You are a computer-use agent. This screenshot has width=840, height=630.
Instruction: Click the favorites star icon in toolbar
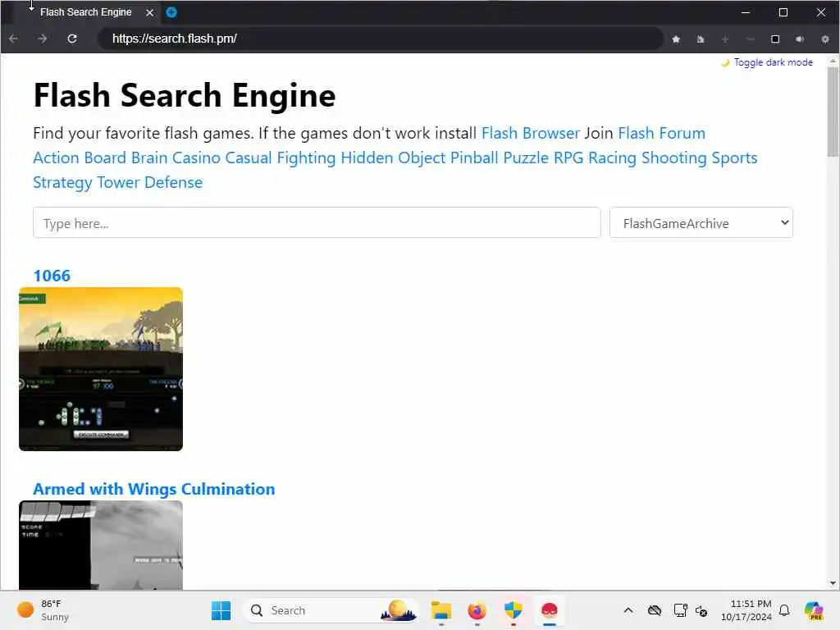coord(677,39)
